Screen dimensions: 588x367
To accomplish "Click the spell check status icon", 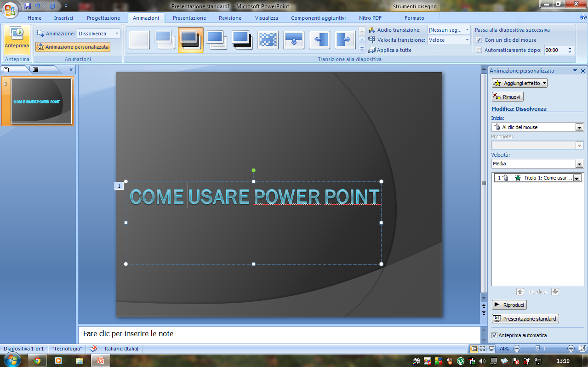I will pos(93,349).
